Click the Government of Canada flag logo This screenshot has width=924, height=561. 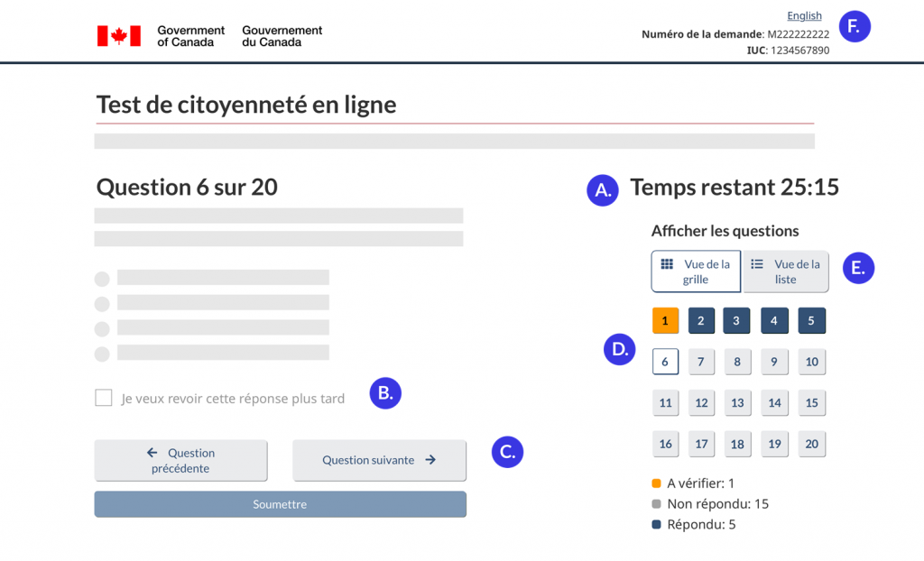[x=118, y=36]
